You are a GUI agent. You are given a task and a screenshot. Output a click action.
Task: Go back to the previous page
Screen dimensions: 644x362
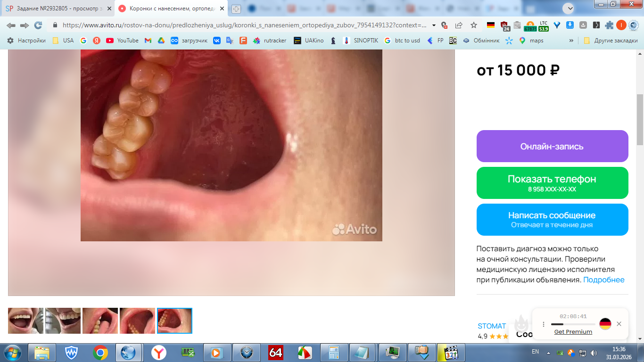point(10,25)
